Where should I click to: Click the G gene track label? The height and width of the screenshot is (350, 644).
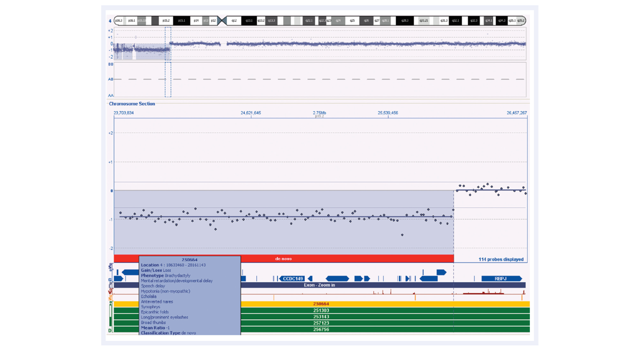[110, 279]
